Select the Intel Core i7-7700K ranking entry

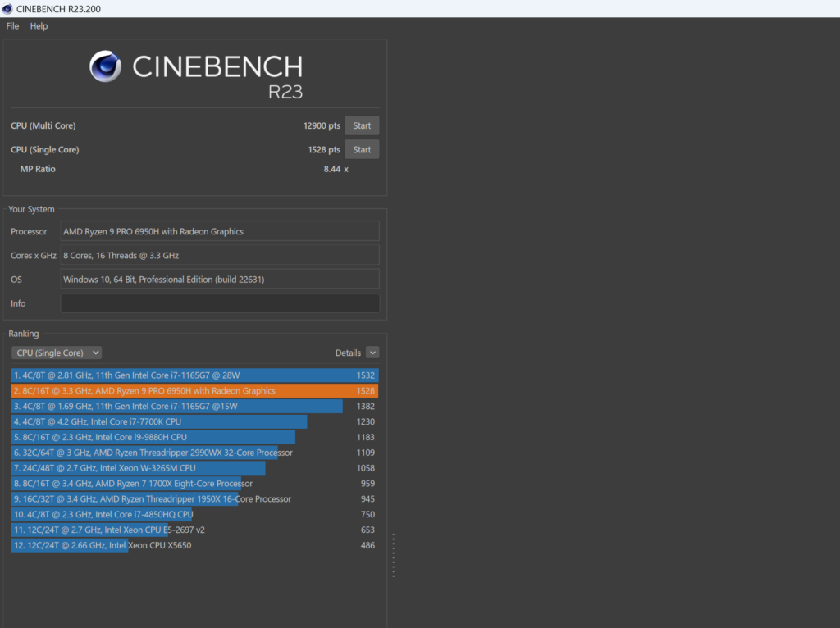[194, 422]
